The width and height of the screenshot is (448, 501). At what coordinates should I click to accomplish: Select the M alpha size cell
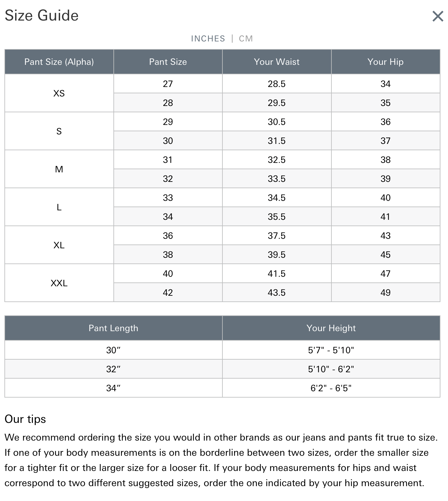pyautogui.click(x=59, y=169)
